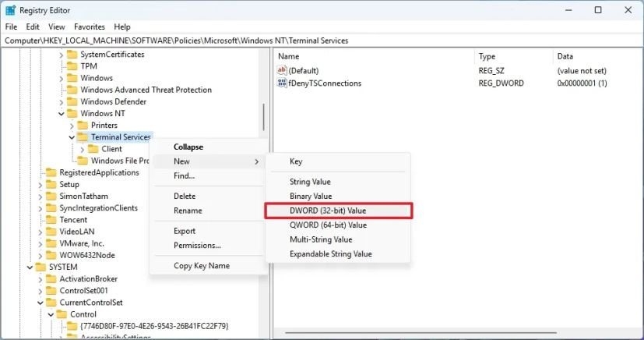The image size is (644, 340).
Task: Choose Rename in the context menu
Action: coord(209,211)
